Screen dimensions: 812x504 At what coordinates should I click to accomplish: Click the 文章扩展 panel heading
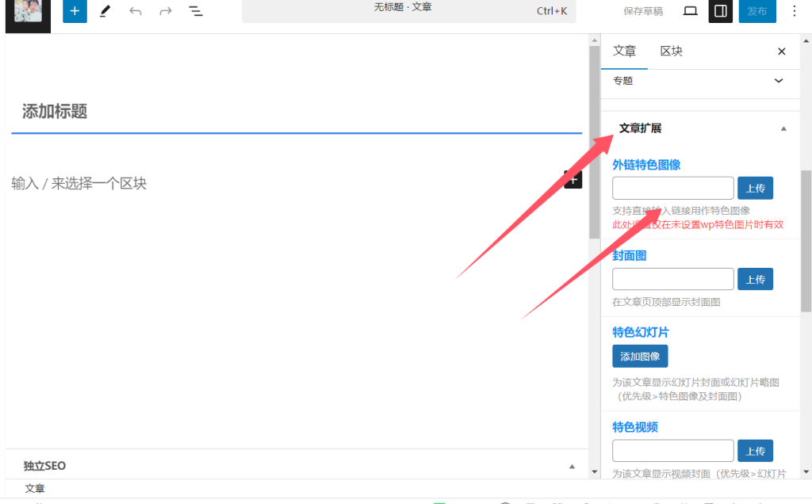click(x=640, y=128)
